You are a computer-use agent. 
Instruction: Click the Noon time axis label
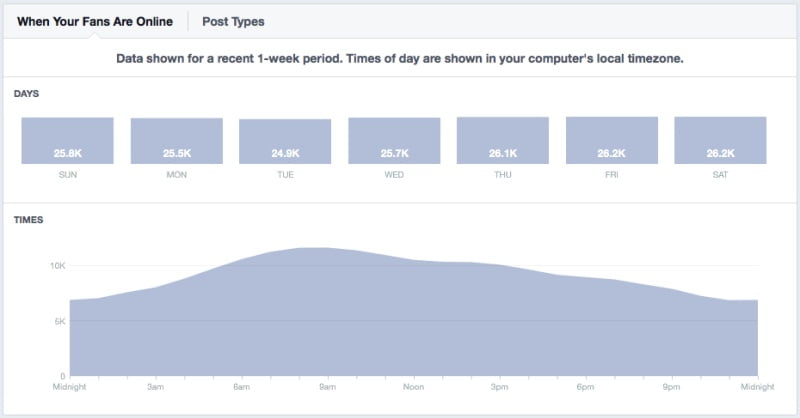tap(414, 386)
